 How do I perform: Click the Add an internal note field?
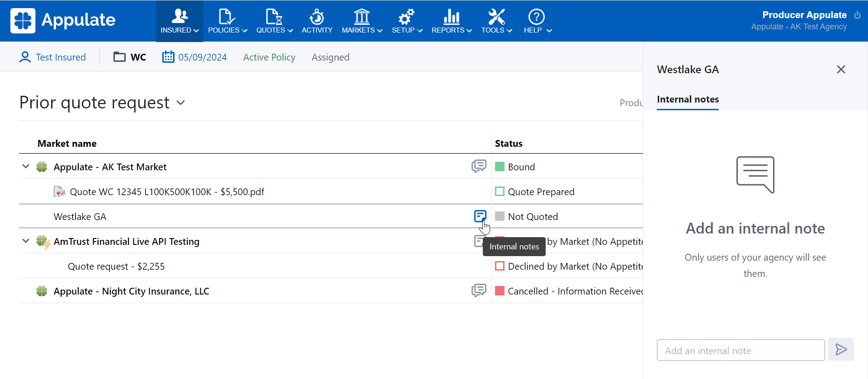click(740, 351)
